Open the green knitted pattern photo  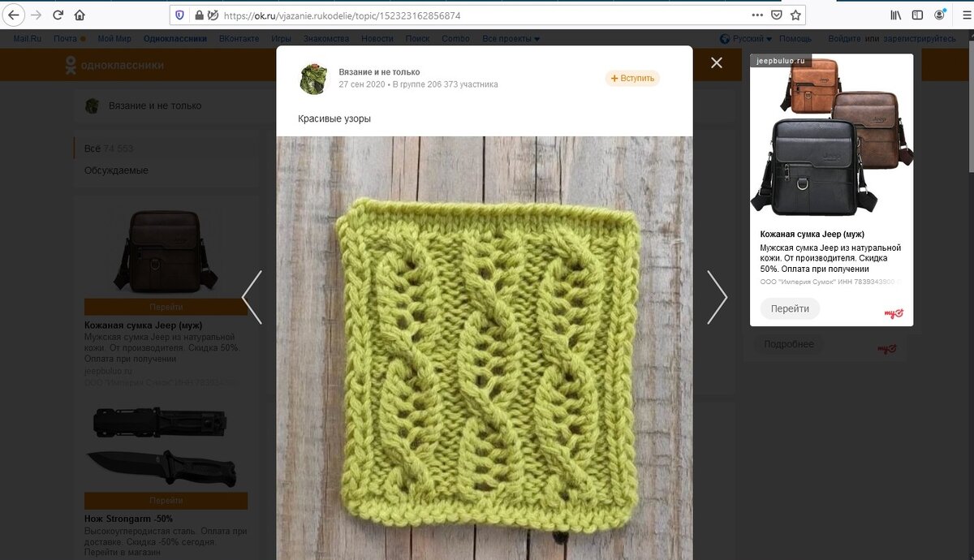tap(485, 348)
